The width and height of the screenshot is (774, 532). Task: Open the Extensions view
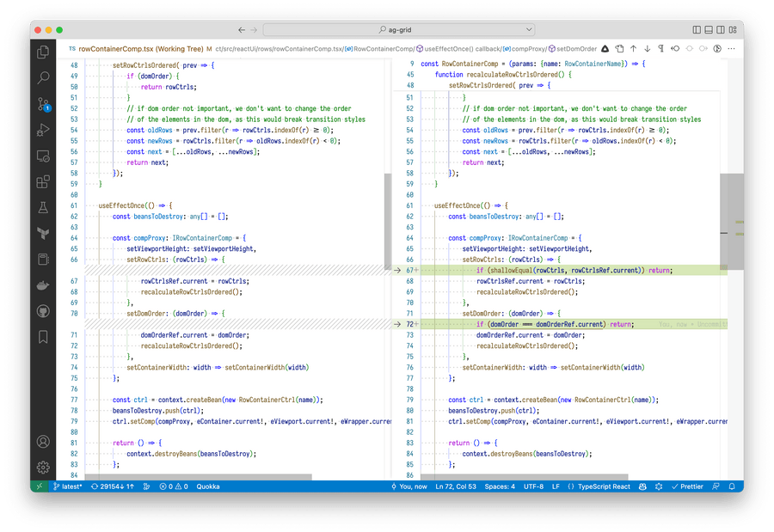[43, 181]
